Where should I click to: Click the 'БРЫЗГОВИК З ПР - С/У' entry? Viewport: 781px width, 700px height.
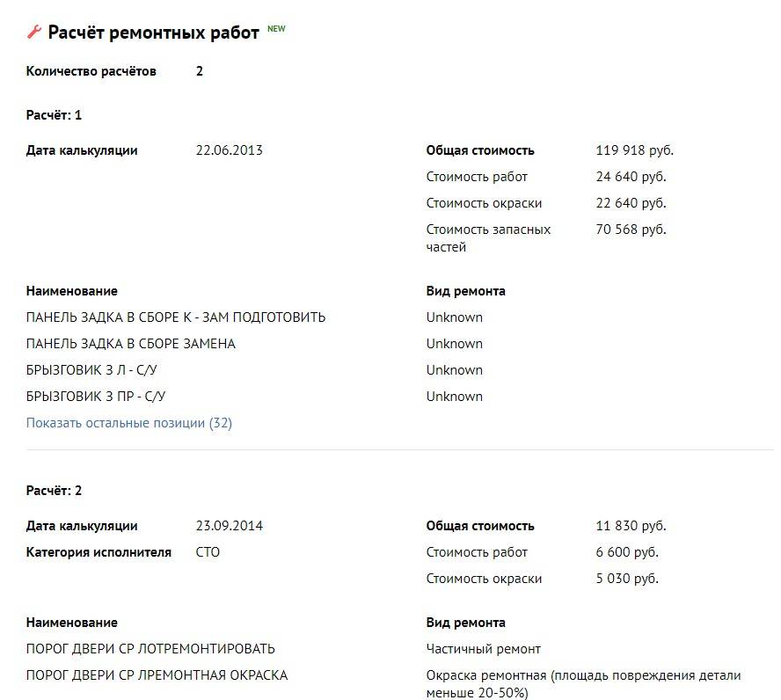[96, 397]
